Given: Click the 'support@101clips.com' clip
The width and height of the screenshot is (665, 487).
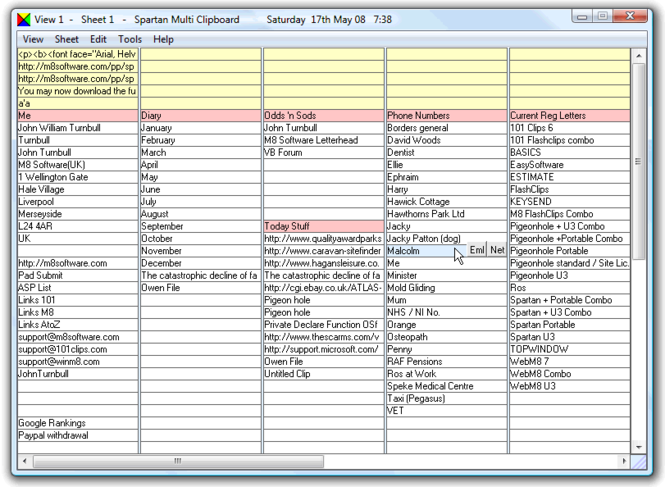Looking at the screenshot, I should (78, 349).
